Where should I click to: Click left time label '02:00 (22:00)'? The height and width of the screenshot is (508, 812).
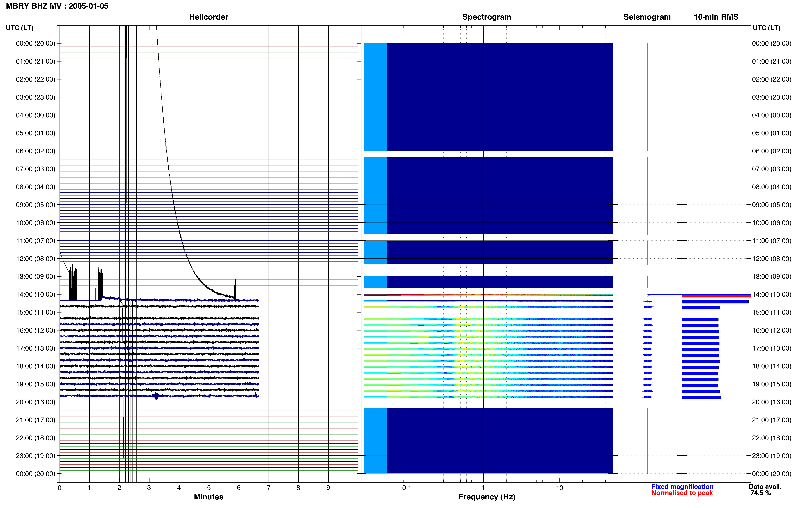click(x=36, y=79)
